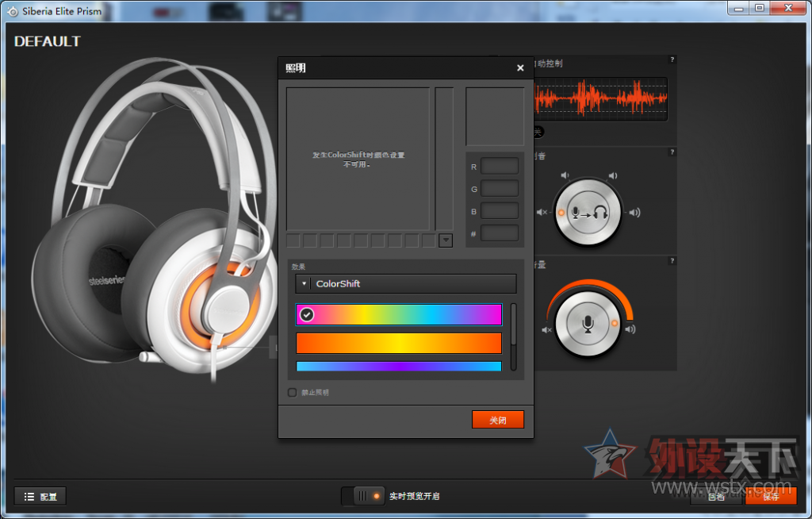Click the orange 关闭 button

(498, 420)
